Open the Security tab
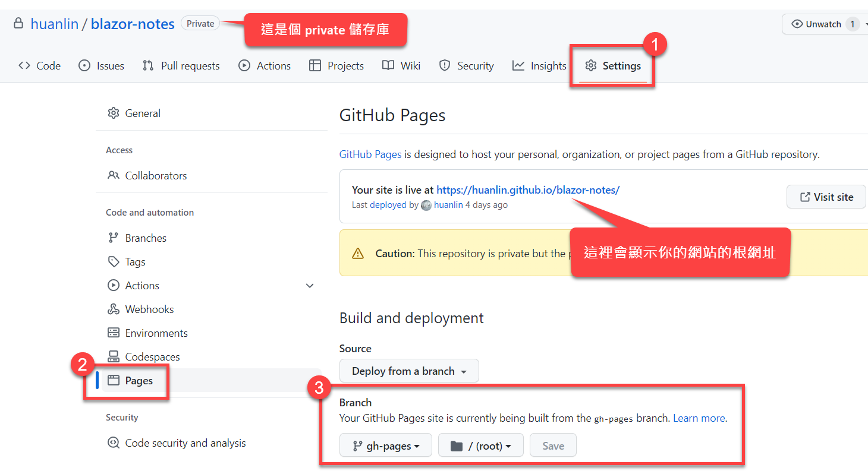 (466, 66)
